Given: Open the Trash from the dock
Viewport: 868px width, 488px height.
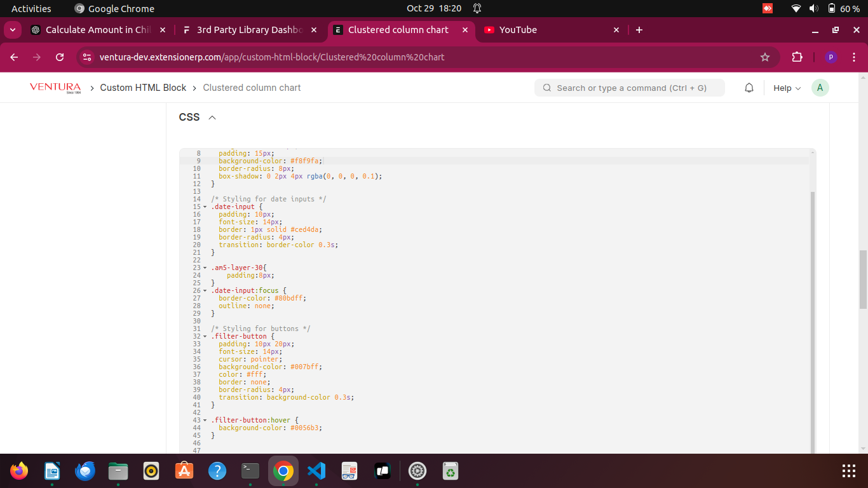Looking at the screenshot, I should click(451, 471).
